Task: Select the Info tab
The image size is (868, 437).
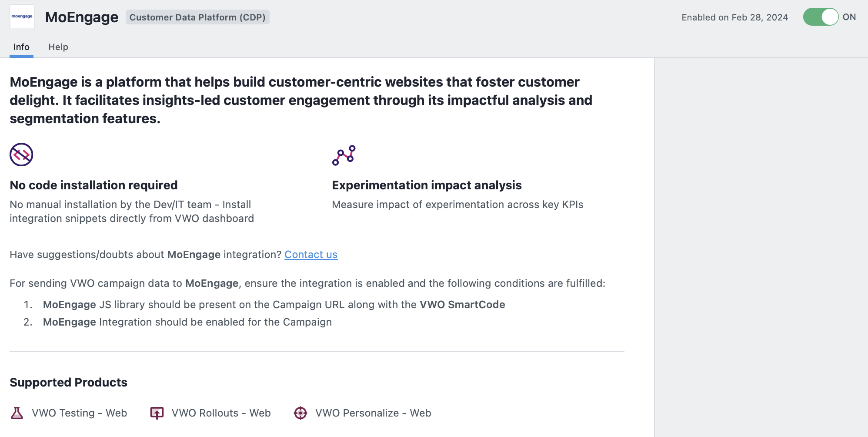Action: [21, 47]
